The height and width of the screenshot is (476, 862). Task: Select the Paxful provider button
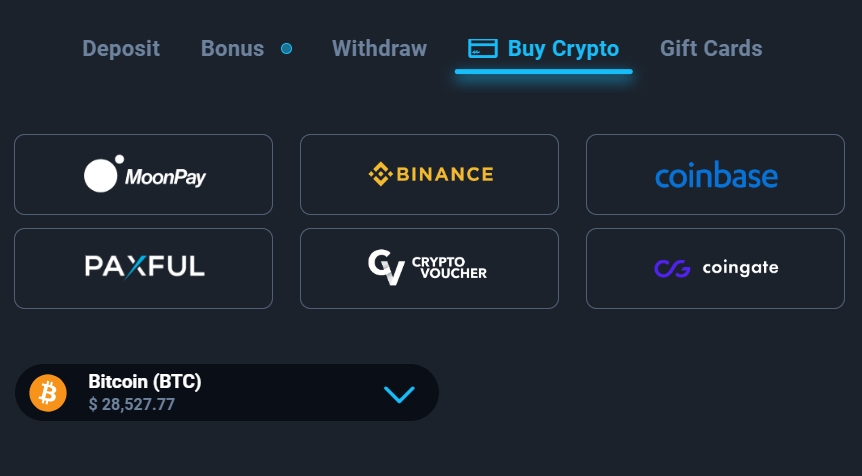[x=143, y=268]
